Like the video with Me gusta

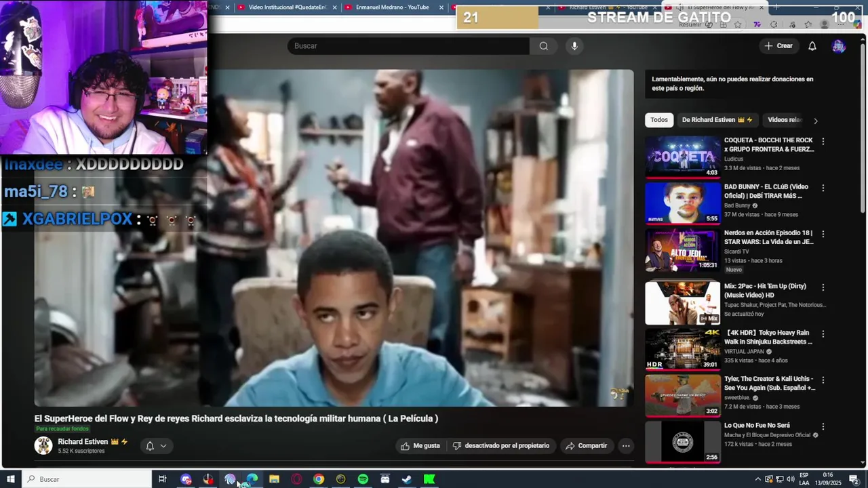pos(420,446)
